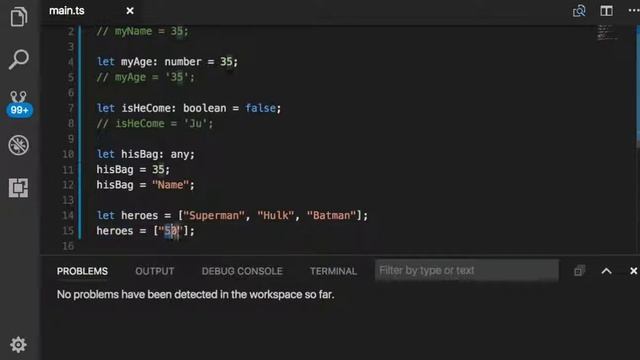Click the commented "// myName = 35;" line
Viewport: 640px width, 360px height.
coord(142,31)
